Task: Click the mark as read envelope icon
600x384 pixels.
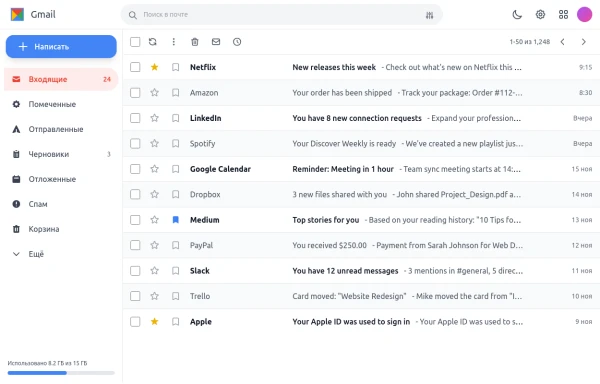Action: [x=216, y=42]
